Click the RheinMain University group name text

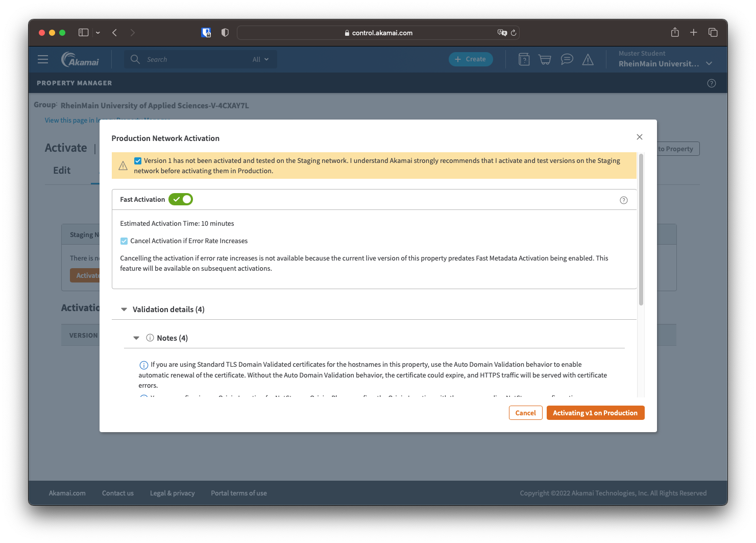pos(155,106)
